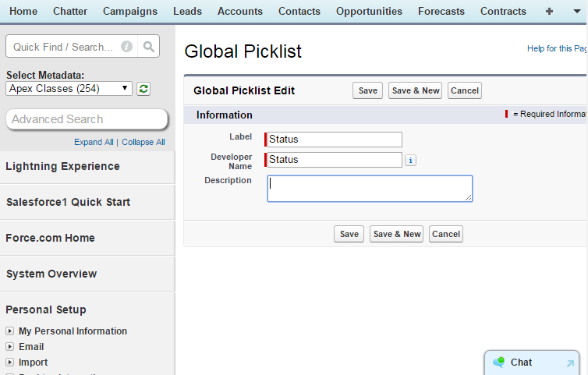
Task: Open the Accounts tab
Action: (x=240, y=11)
